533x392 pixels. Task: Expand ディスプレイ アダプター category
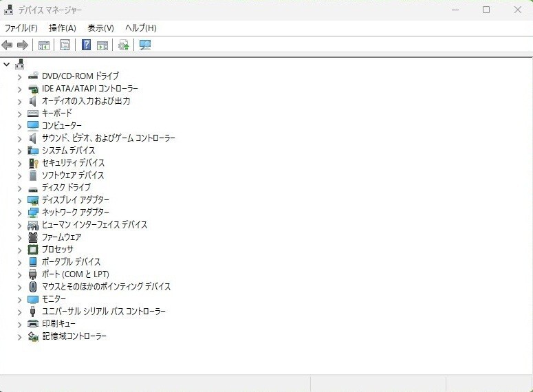20,201
